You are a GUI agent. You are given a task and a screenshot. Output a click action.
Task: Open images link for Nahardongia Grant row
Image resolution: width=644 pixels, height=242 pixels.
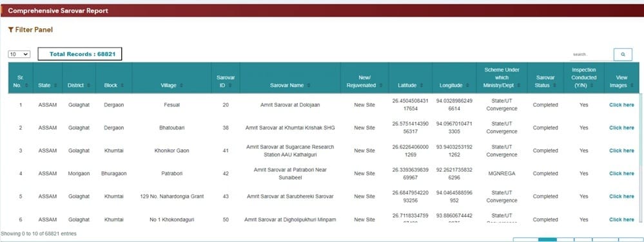621,196
